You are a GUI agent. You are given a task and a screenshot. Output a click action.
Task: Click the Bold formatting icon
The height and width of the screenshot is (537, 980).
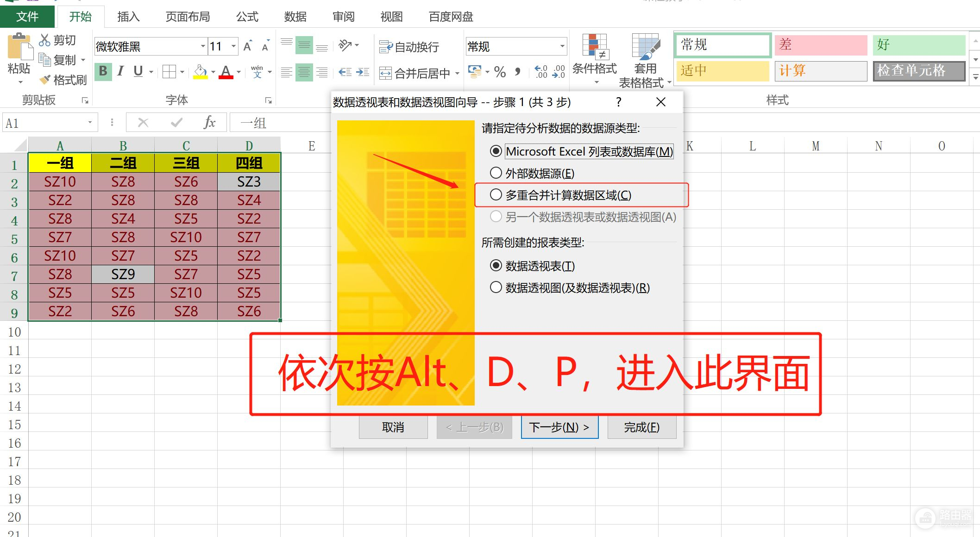[x=103, y=71]
